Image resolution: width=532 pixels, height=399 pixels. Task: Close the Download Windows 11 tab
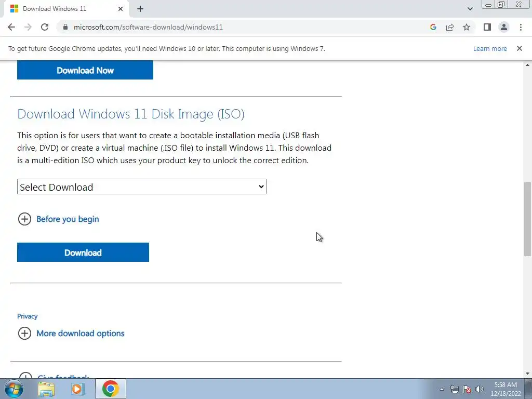121,9
